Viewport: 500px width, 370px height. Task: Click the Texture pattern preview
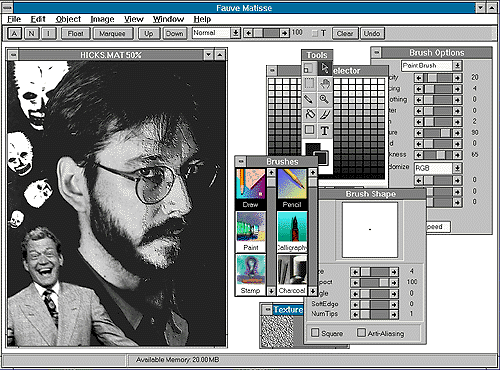pyautogui.click(x=277, y=331)
